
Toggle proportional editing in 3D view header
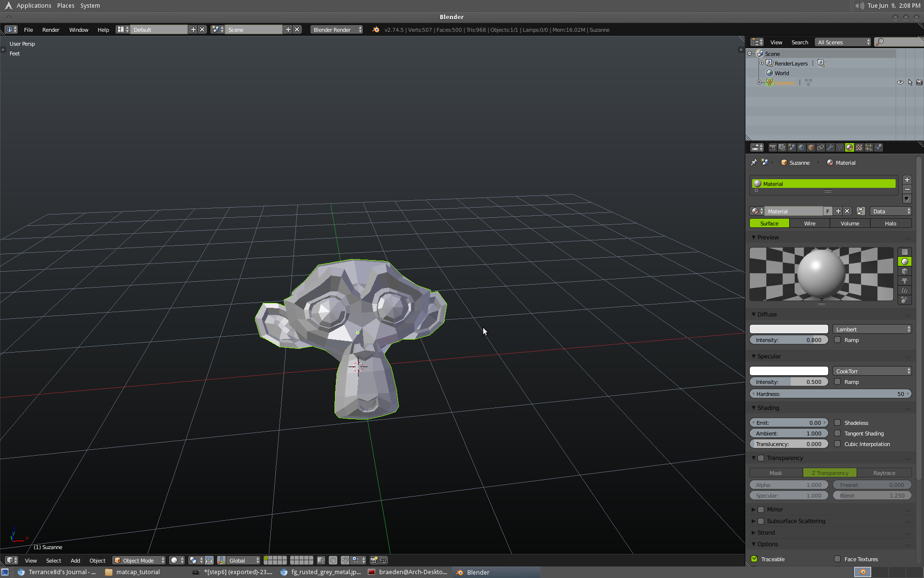pyautogui.click(x=333, y=560)
